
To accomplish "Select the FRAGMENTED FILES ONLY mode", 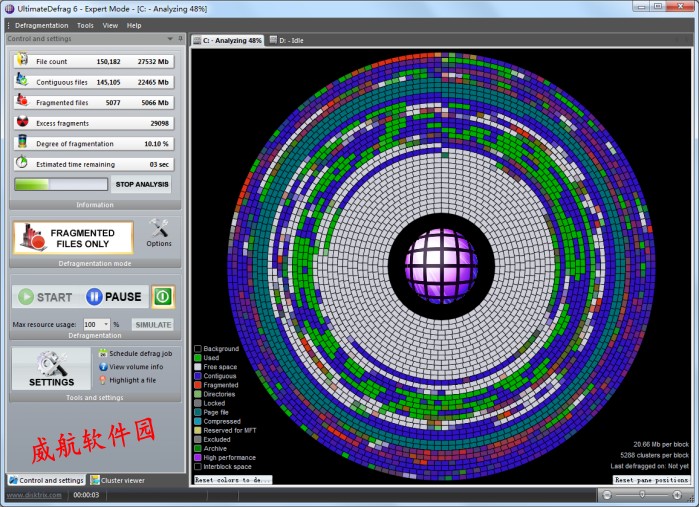I will click(75, 238).
